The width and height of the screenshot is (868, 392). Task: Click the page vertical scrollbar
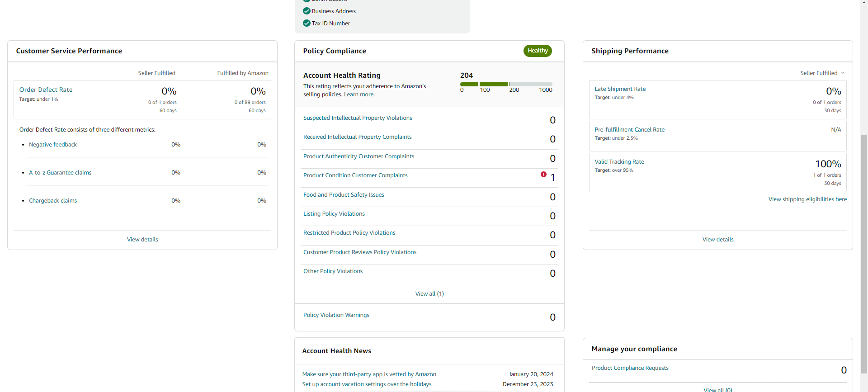[864, 253]
